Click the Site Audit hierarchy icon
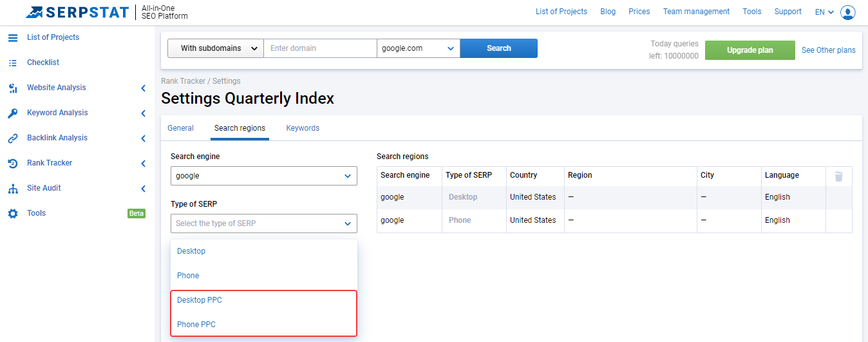This screenshot has height=342, width=868. coord(13,188)
